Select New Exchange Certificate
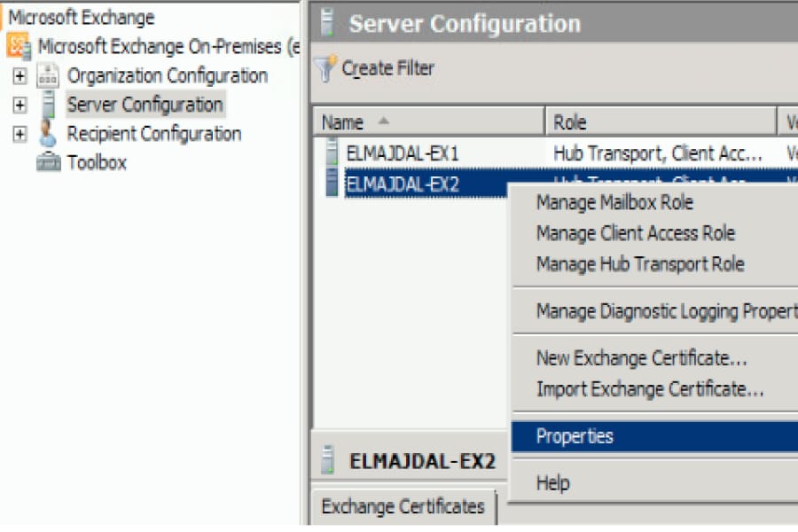The image size is (798, 532). click(642, 358)
